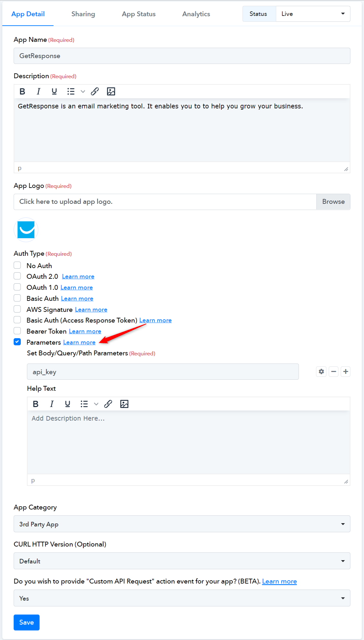Screen dimensions: 364x640
Task: Click the GetResponse app logo thumbnail
Action: (x=26, y=230)
